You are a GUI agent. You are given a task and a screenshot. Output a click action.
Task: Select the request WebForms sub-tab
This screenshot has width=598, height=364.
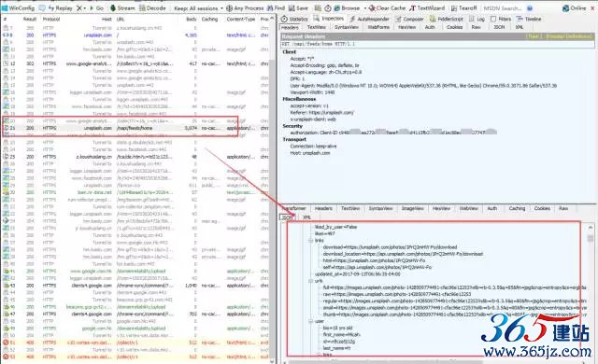378,27
